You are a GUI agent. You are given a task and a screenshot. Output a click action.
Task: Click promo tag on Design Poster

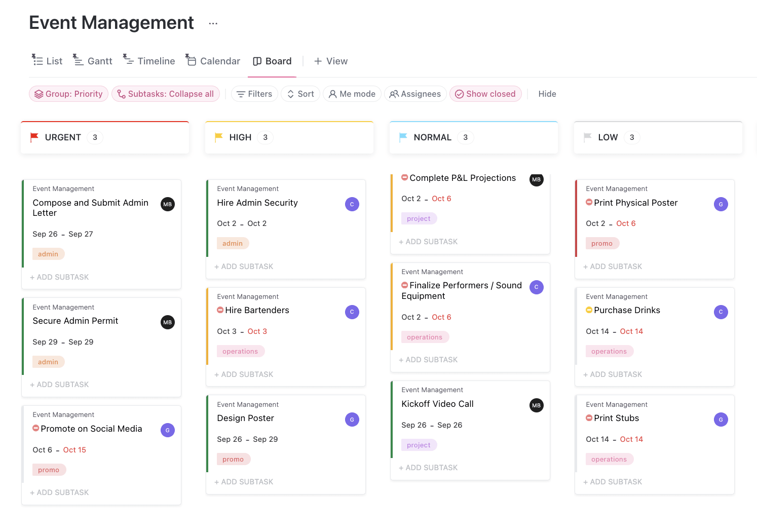[x=233, y=459]
